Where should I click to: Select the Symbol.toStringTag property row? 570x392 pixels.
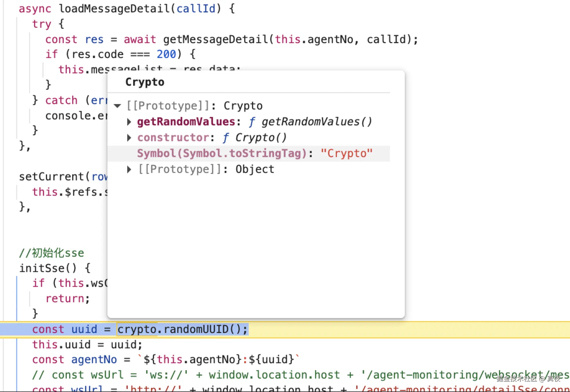222,153
